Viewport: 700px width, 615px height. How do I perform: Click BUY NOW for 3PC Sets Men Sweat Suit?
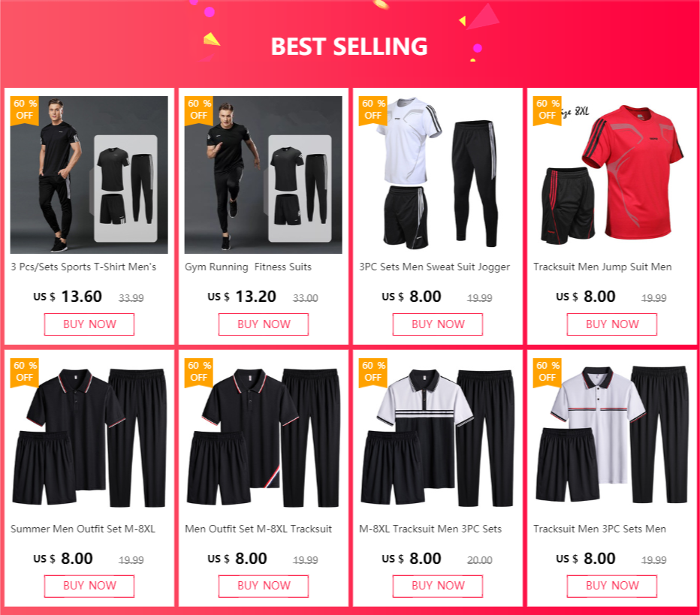pos(437,324)
